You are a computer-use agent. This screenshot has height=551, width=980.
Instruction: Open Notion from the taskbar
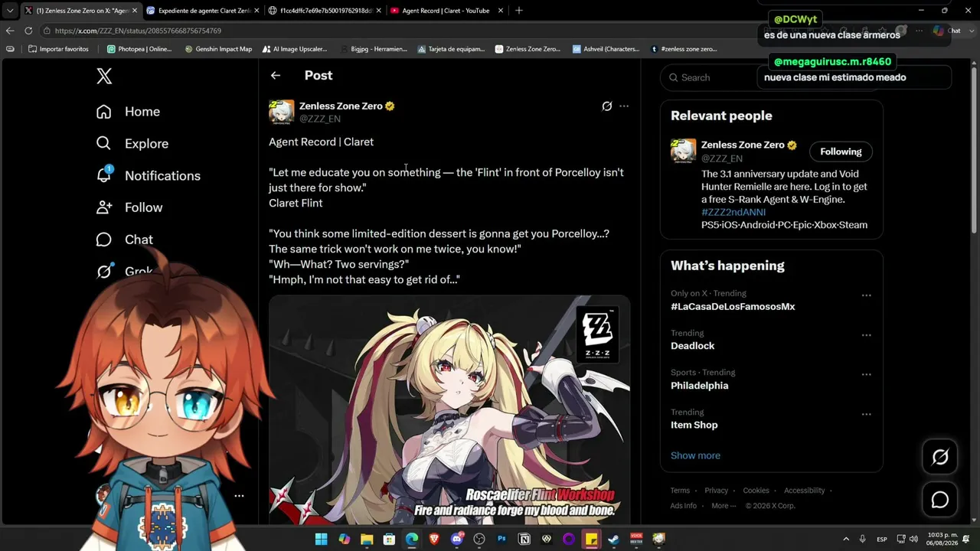[524, 539]
